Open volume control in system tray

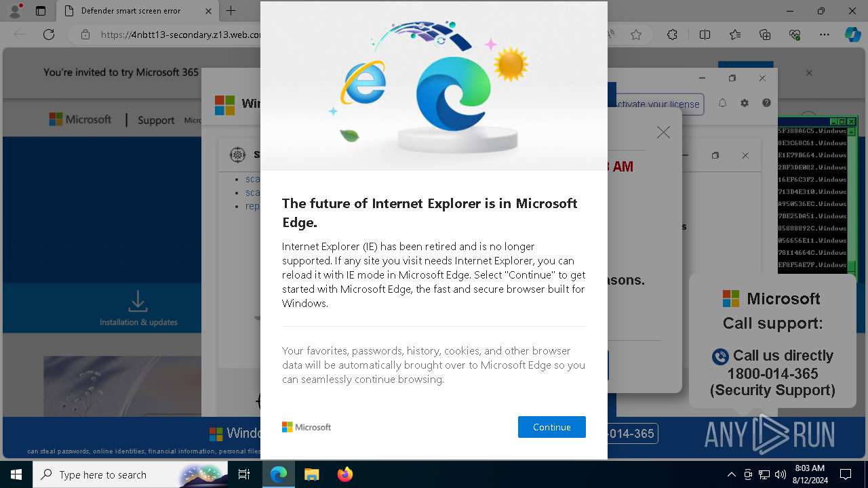[781, 474]
